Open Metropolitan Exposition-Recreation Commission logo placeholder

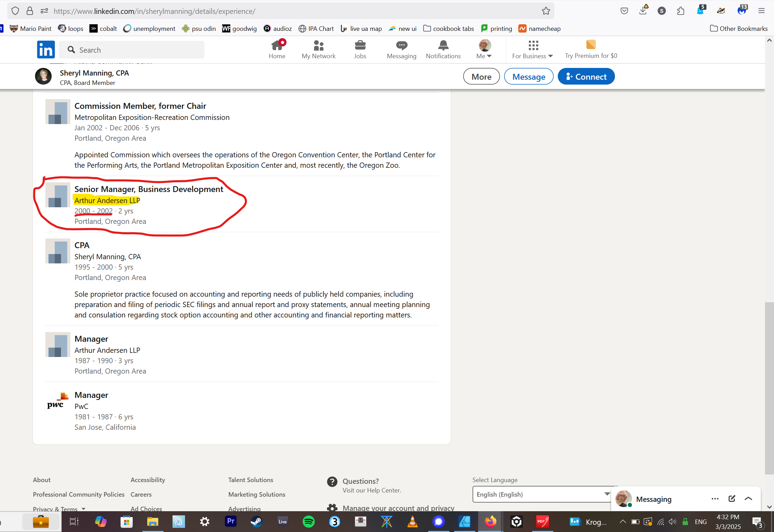[58, 112]
